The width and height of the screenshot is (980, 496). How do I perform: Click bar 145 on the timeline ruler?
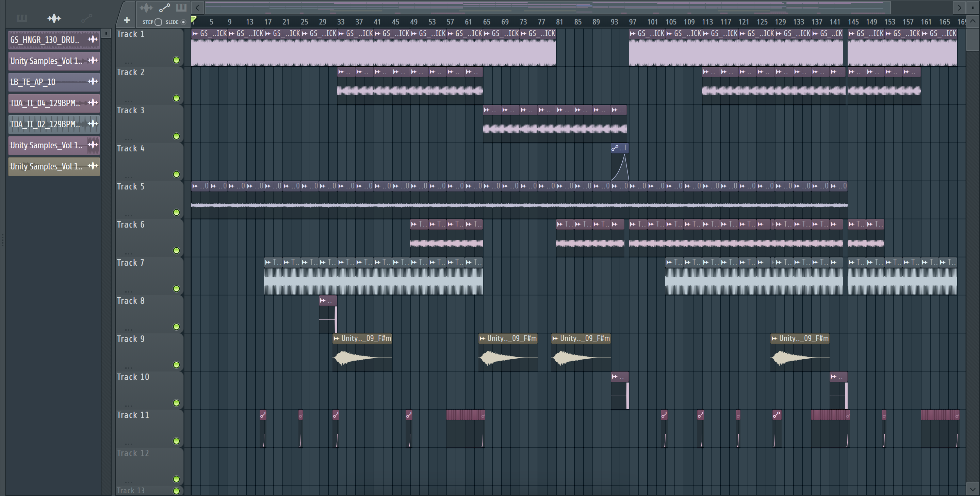(853, 22)
